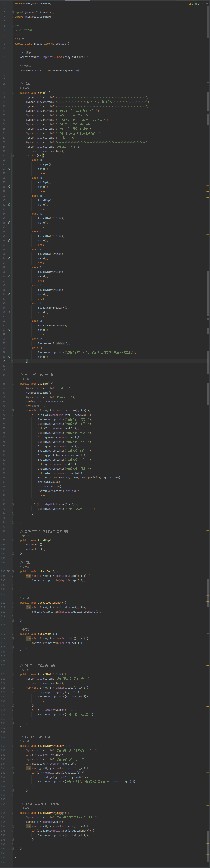Click line number 9 in gutter

pyautogui.click(x=4, y=43)
